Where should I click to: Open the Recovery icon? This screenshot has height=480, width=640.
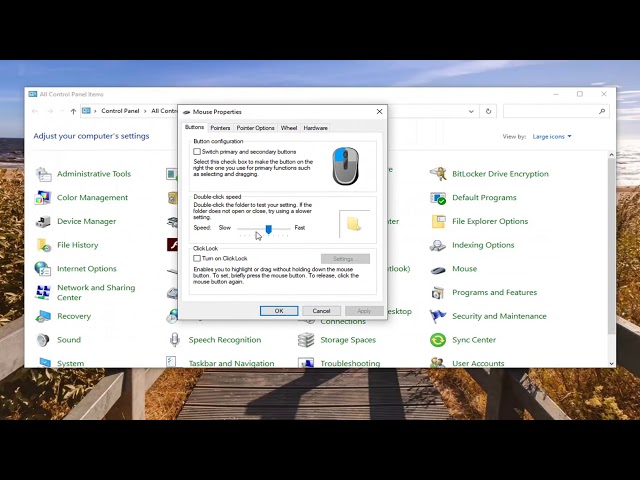(x=43, y=316)
